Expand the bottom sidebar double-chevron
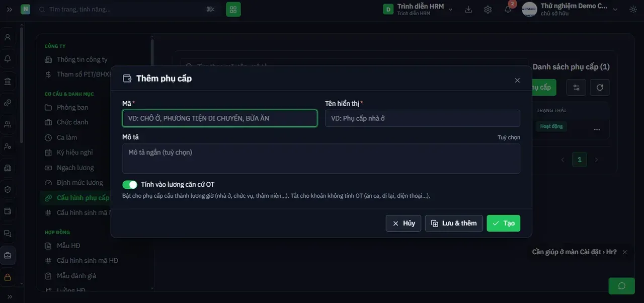 click(x=10, y=296)
